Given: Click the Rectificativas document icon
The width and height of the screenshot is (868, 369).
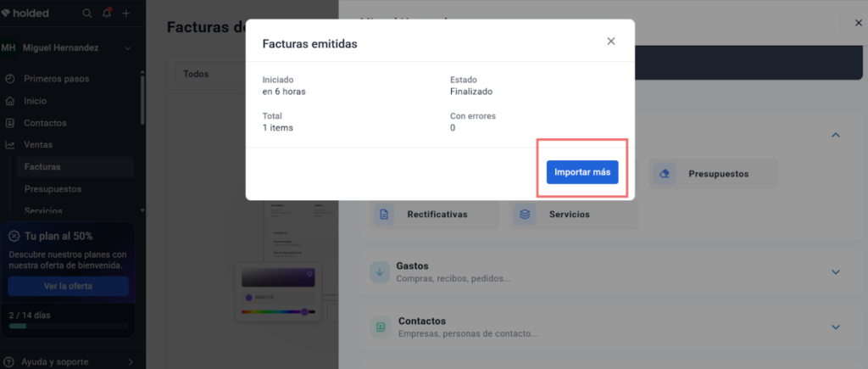Looking at the screenshot, I should point(384,214).
